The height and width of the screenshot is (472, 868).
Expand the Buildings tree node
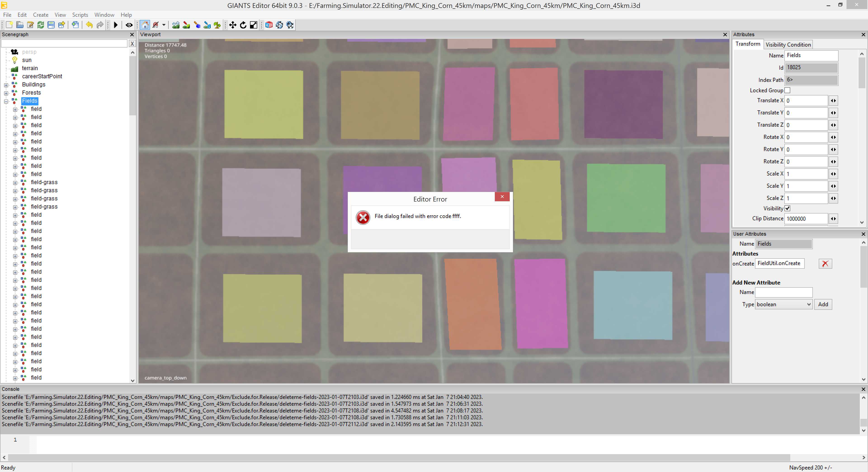pyautogui.click(x=6, y=85)
